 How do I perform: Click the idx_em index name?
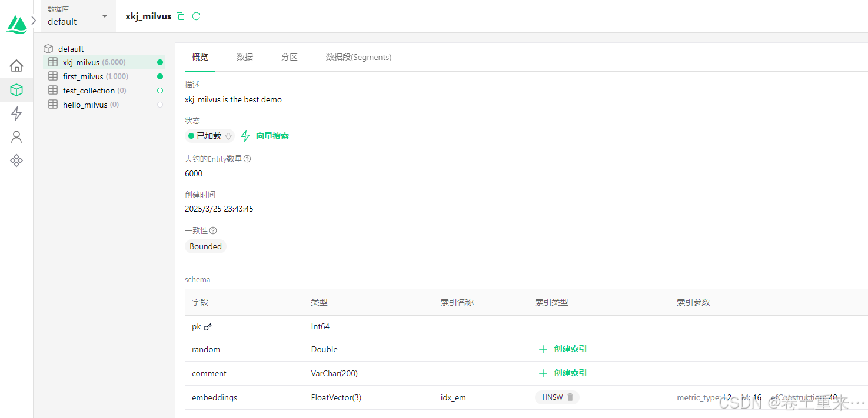pos(453,397)
